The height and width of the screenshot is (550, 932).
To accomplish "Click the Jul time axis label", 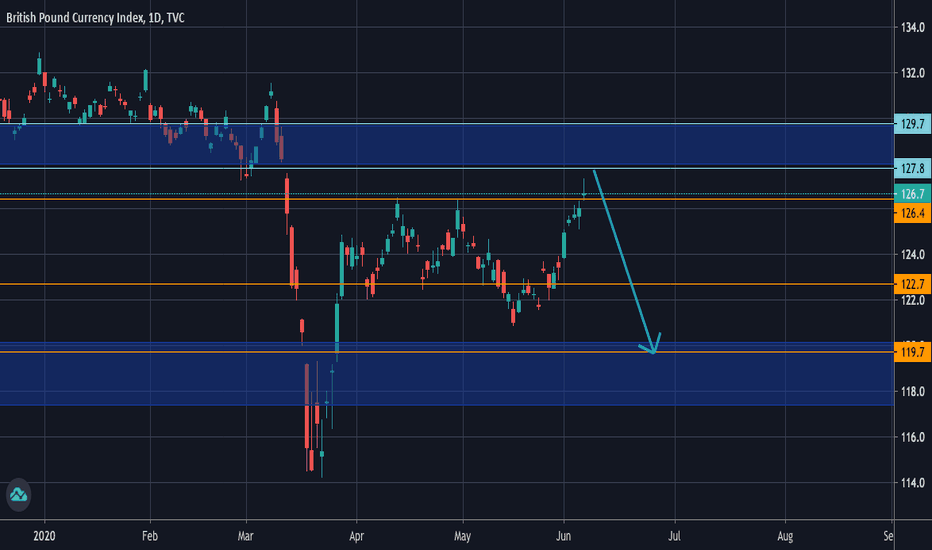I will [674, 536].
